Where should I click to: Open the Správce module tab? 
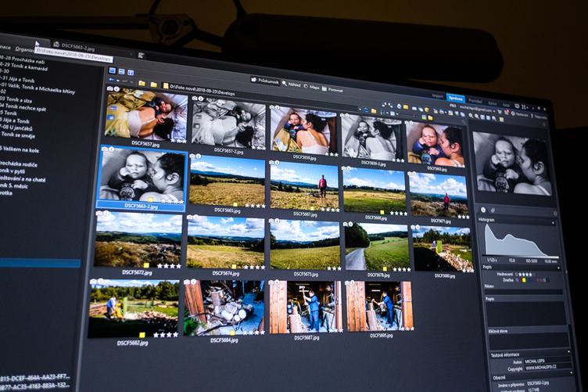[x=456, y=99]
